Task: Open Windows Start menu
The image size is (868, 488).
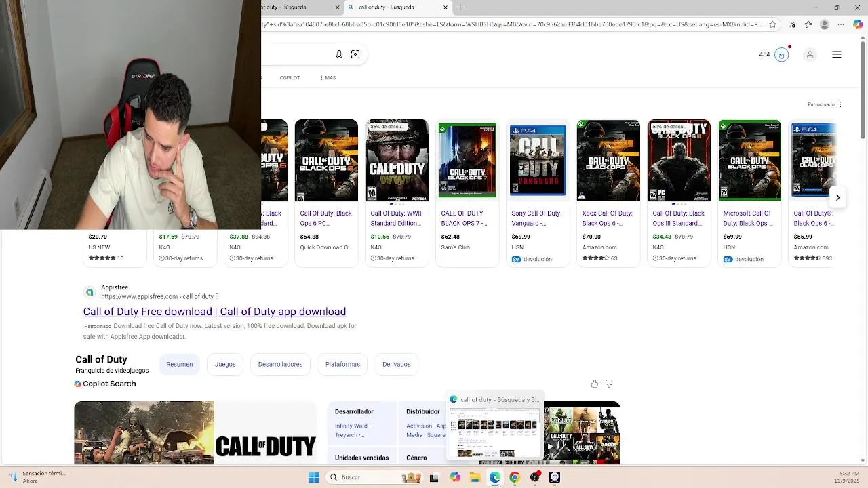Action: point(314,477)
